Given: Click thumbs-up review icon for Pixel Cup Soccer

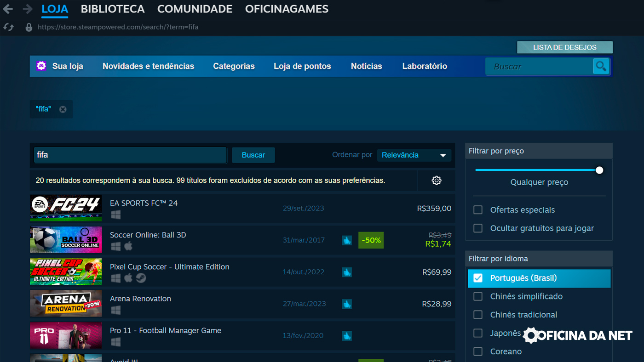Looking at the screenshot, I should [347, 272].
